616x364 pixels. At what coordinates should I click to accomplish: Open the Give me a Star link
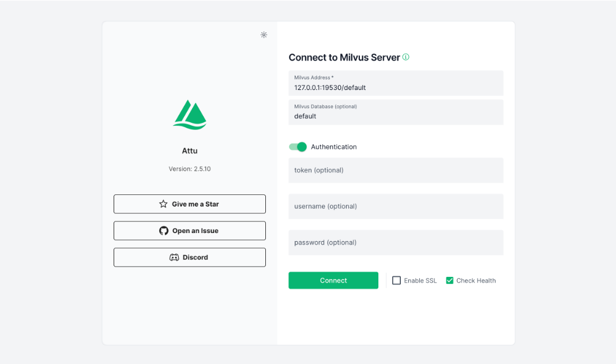coord(190,204)
